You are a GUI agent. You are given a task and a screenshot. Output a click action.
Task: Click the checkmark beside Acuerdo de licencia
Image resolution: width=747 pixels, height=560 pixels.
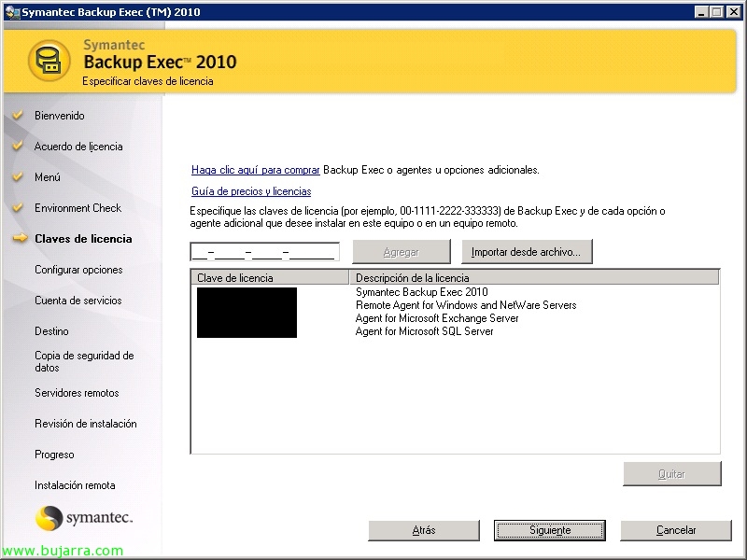coord(18,146)
